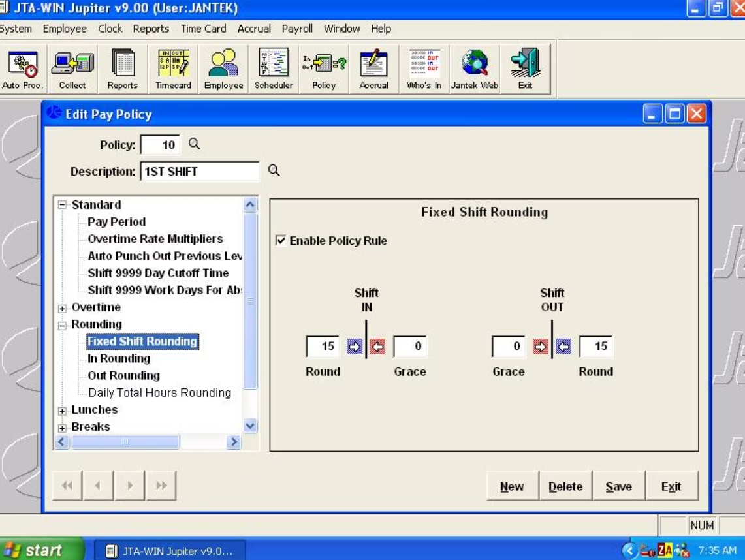Open the Window menu

[341, 29]
